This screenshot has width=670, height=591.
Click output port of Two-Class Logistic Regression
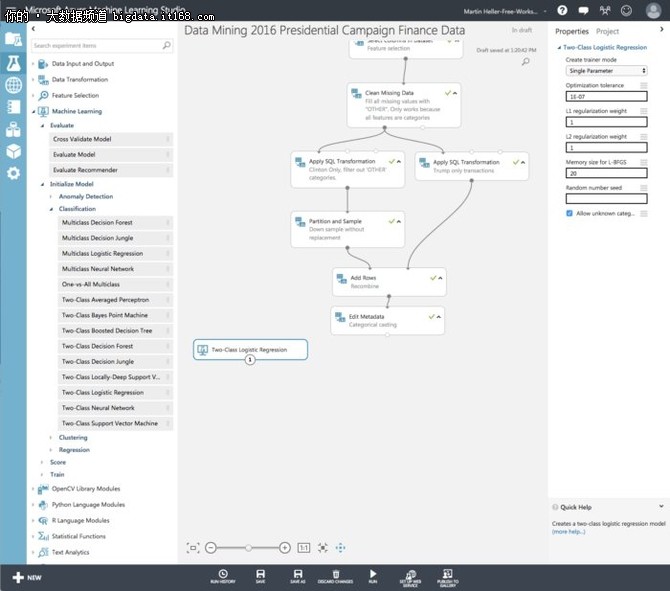pos(250,360)
